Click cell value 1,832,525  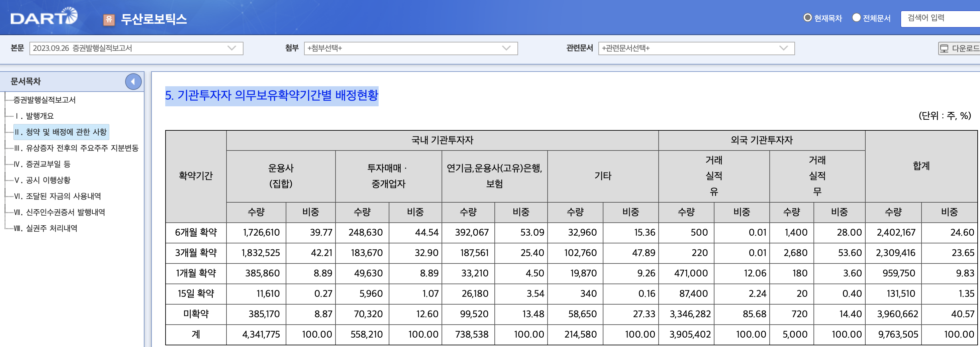(261, 253)
